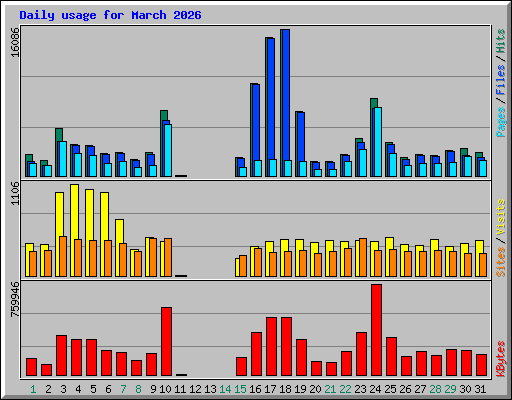Select the orange sites bar for day 23
The width and height of the screenshot is (512, 400).
(363, 257)
